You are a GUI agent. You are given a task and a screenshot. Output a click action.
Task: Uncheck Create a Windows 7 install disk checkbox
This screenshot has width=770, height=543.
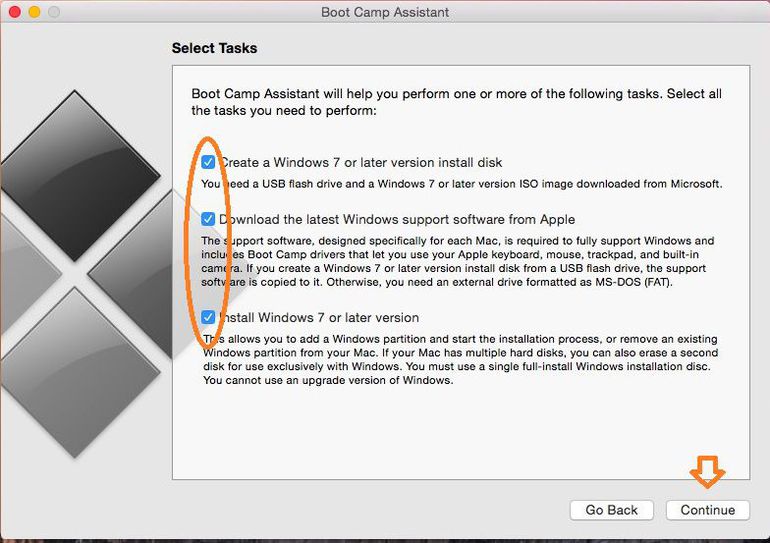(208, 162)
